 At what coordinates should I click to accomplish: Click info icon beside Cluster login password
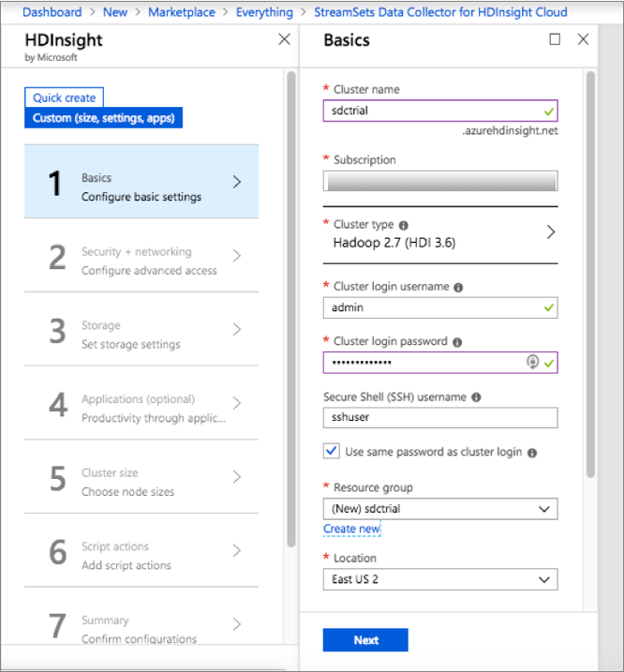457,343
